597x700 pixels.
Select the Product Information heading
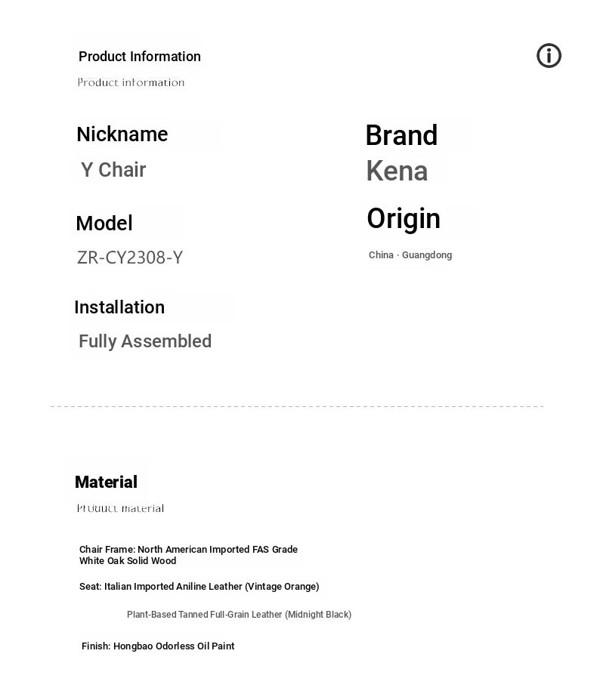(139, 57)
